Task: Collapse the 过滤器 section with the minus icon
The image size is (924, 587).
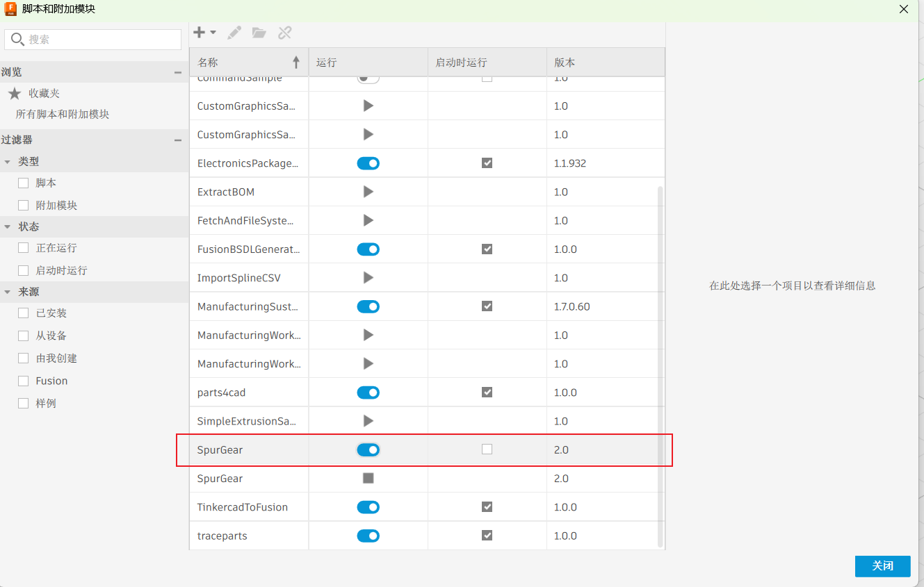Action: 178,140
